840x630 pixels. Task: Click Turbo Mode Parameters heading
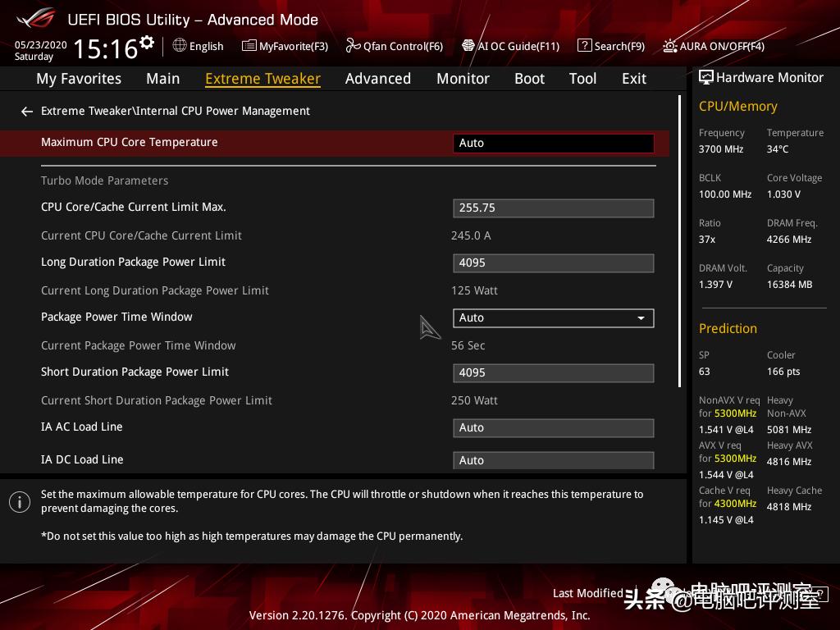click(104, 181)
